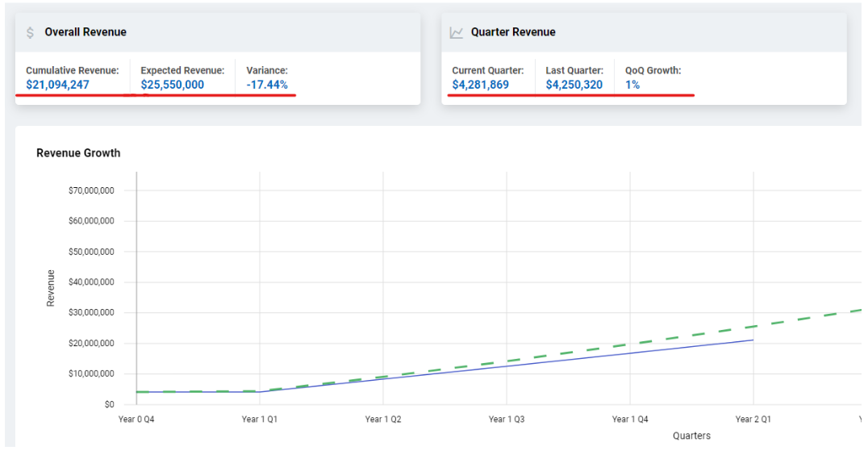
Task: Click the vertical Revenue axis title
Action: click(x=50, y=288)
